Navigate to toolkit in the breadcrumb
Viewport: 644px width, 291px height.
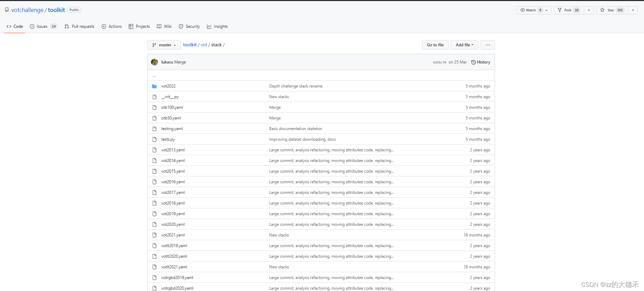click(190, 45)
